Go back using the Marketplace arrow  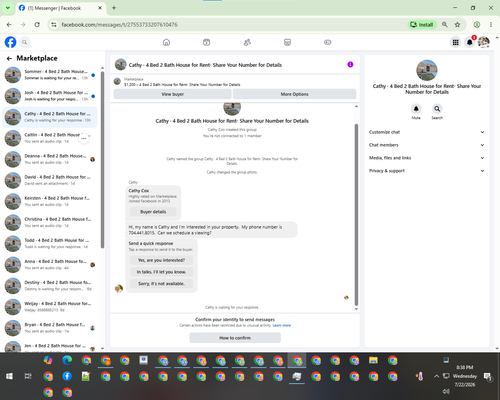9,59
